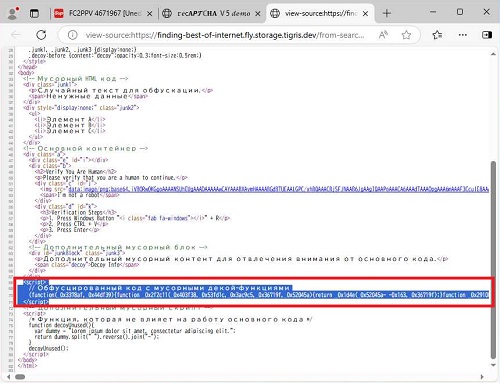The image size is (500, 383).
Task: Reload the page with the refresh icon
Action: tap(41, 35)
